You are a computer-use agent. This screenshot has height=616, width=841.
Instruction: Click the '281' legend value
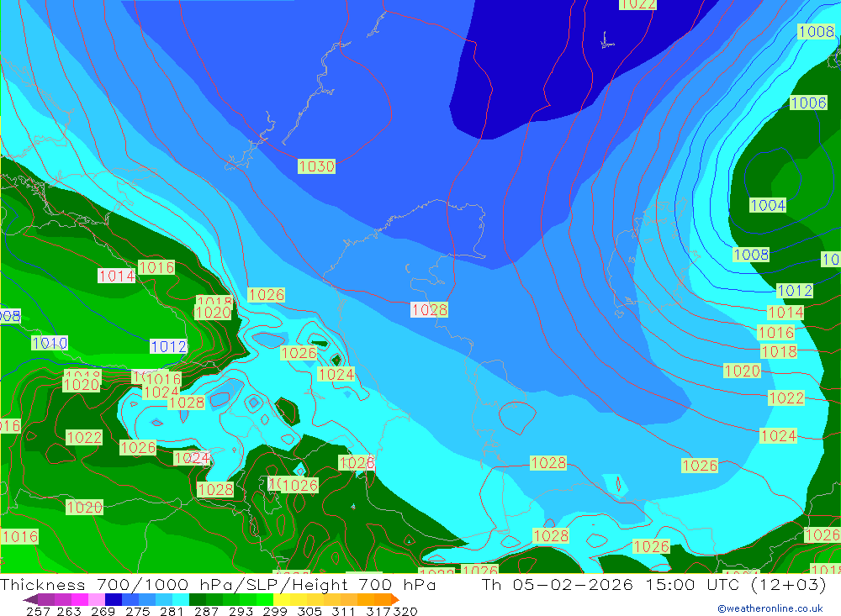171,611
